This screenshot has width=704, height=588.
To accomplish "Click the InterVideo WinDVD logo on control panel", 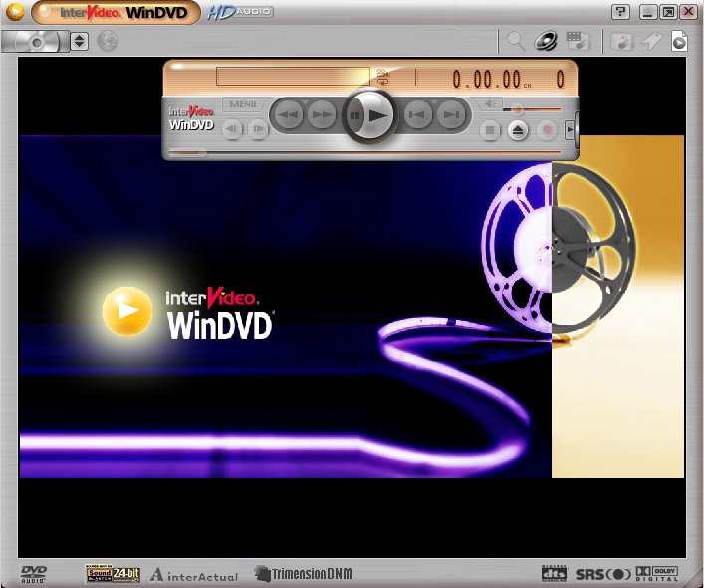I will pyautogui.click(x=191, y=118).
